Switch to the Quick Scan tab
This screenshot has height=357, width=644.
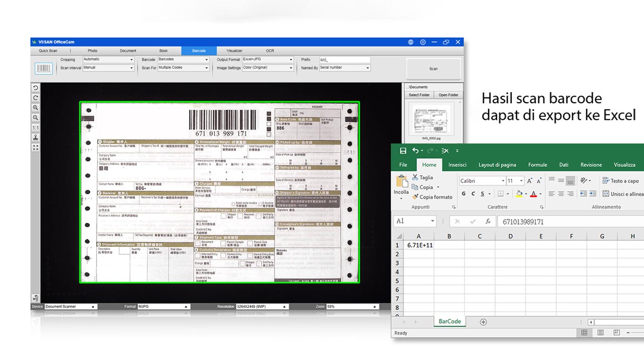(x=48, y=51)
